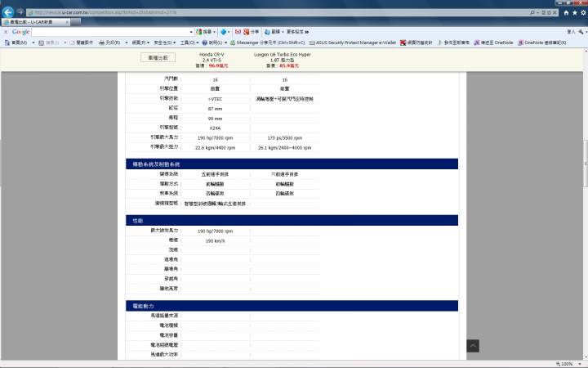Click the Print button on command bar
The width and height of the screenshot is (588, 368).
tap(109, 43)
